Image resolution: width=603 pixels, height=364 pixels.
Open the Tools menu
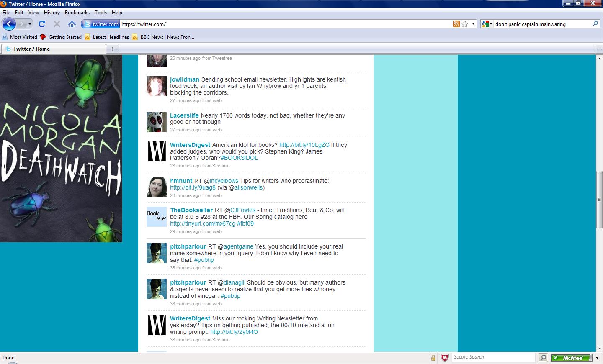(x=100, y=13)
